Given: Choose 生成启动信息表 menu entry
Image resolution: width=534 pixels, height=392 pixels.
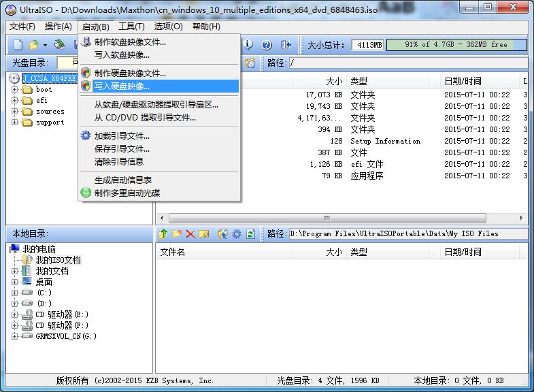Looking at the screenshot, I should (159, 180).
